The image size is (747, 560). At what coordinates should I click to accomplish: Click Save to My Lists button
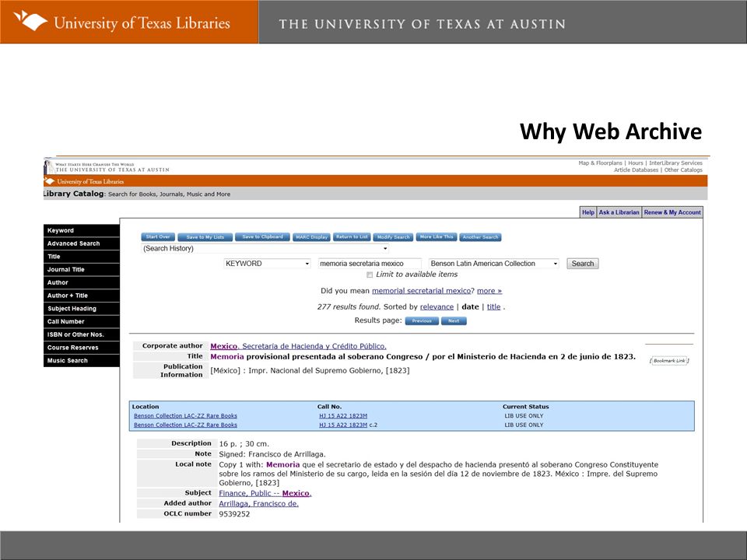pyautogui.click(x=205, y=237)
